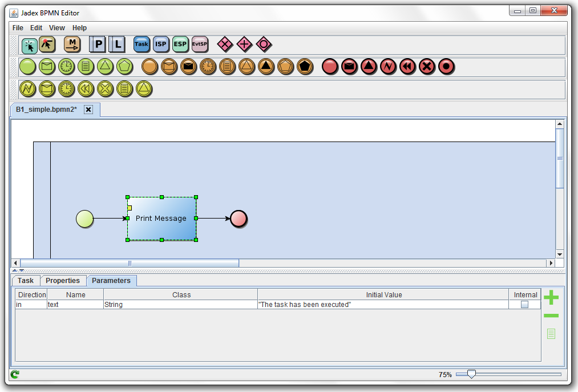Select the Pool creation tool
578x392 pixels.
coord(97,44)
